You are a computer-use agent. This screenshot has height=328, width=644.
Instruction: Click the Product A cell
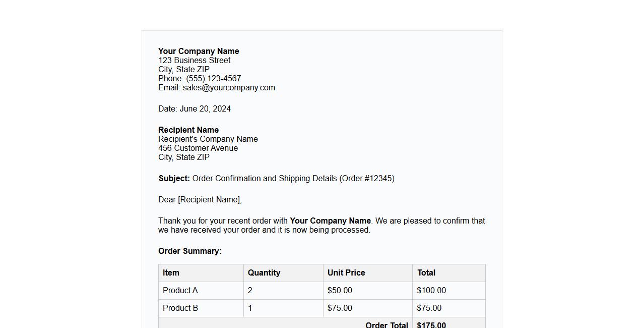tap(180, 290)
